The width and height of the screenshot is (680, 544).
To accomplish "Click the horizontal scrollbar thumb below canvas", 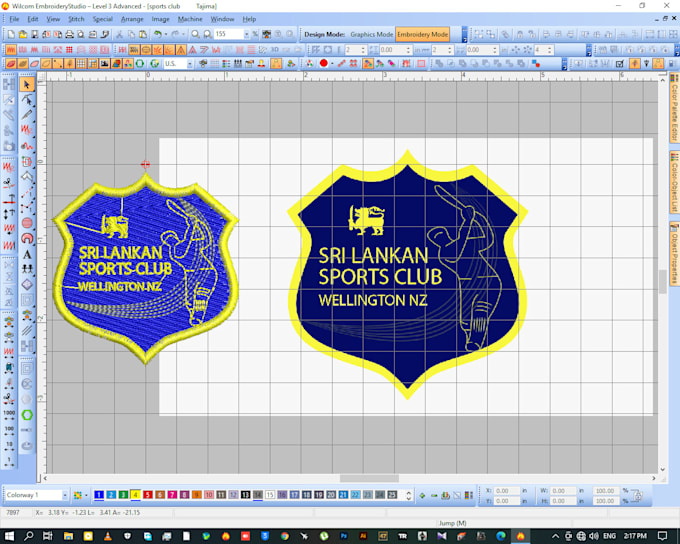I will coord(369,478).
